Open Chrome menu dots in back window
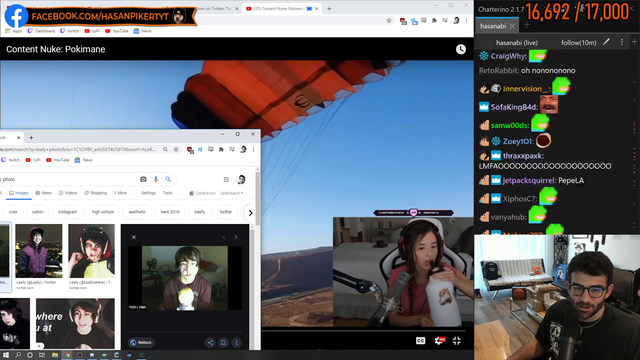640x360 pixels. coord(467,20)
